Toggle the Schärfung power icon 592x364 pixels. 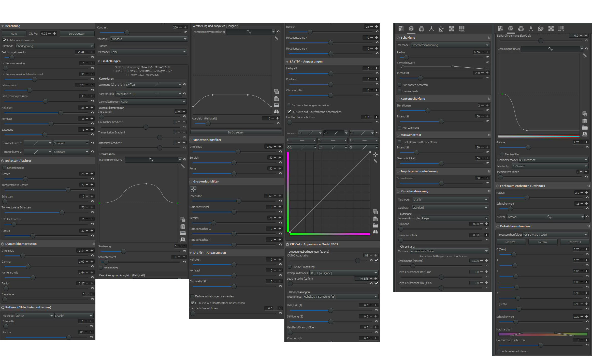(x=398, y=38)
